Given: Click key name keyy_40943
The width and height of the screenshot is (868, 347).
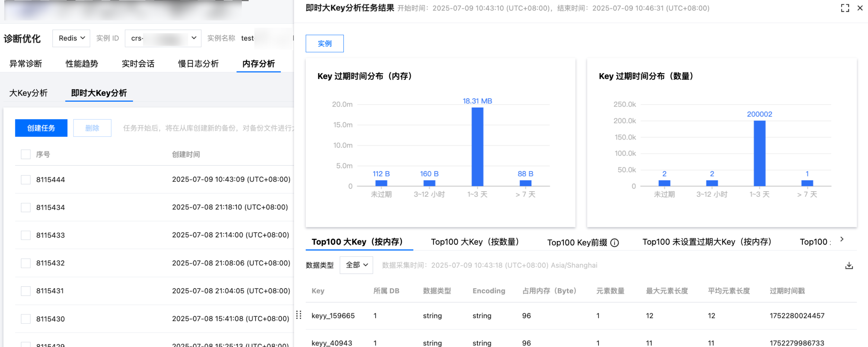Looking at the screenshot, I should (332, 343).
